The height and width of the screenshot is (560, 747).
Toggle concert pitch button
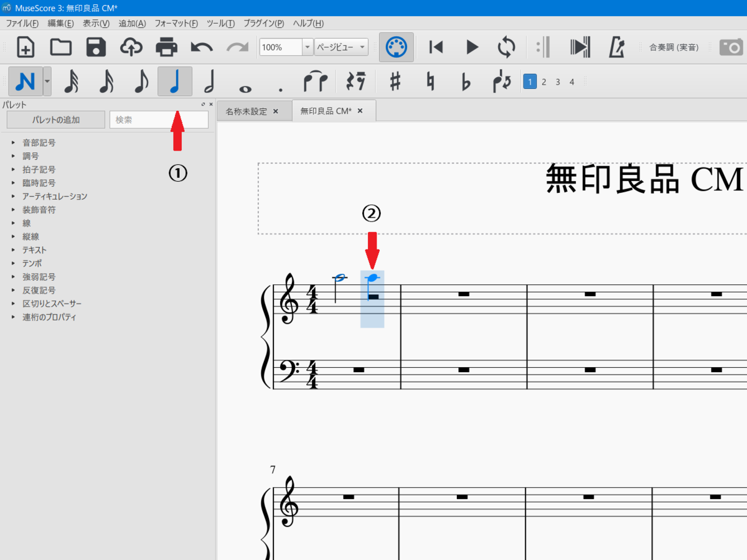click(x=674, y=47)
